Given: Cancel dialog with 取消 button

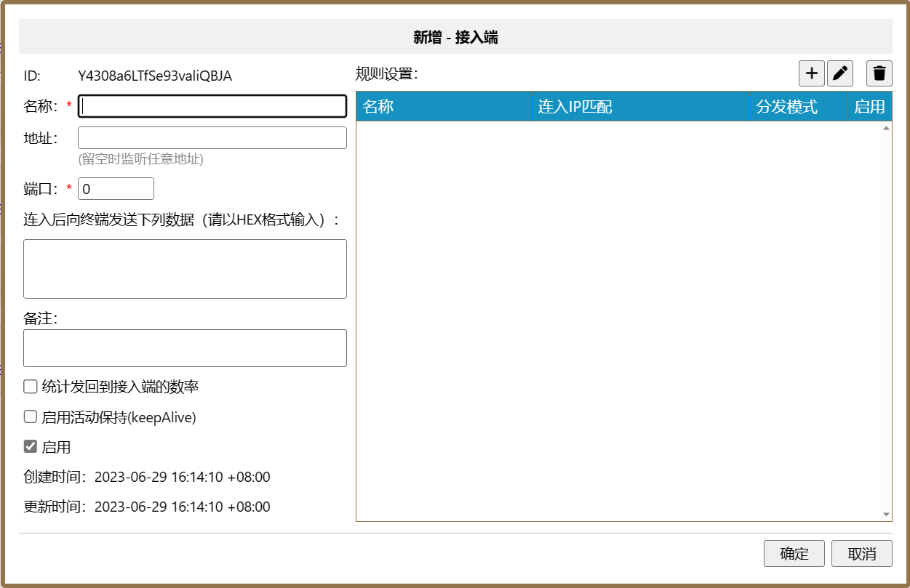Looking at the screenshot, I should pyautogui.click(x=862, y=554).
